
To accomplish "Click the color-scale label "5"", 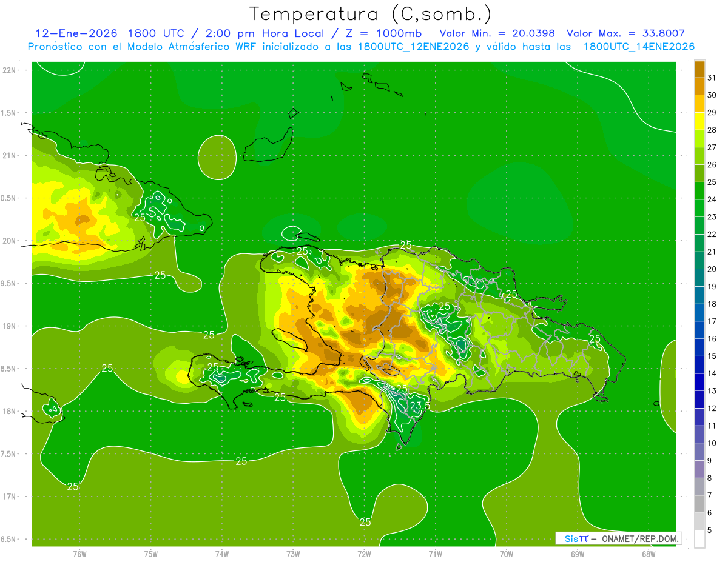I will click(710, 530).
